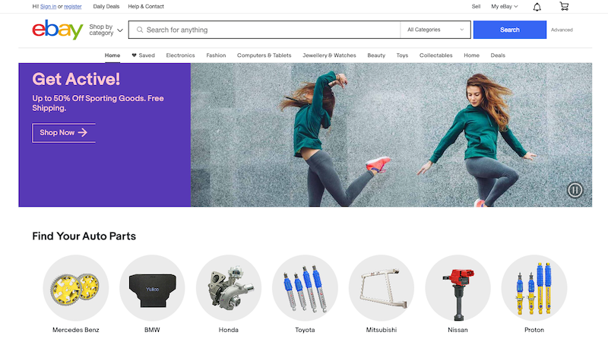Open All Categories dropdown
Image resolution: width=608 pixels, height=364 pixels.
[x=435, y=30]
